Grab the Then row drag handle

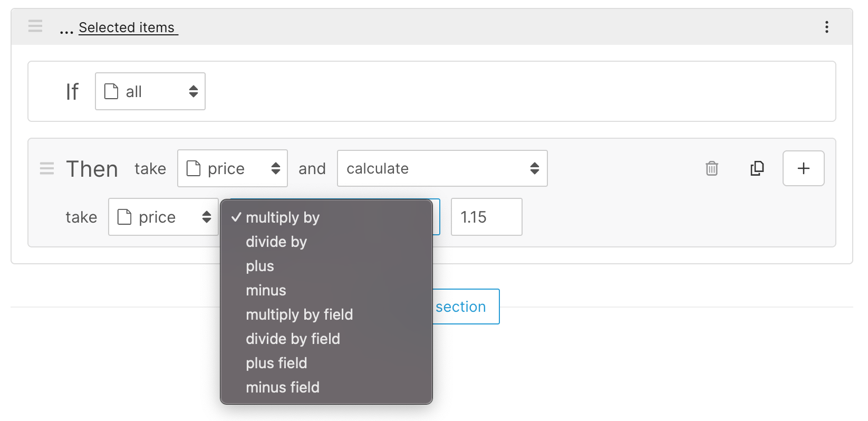point(47,169)
